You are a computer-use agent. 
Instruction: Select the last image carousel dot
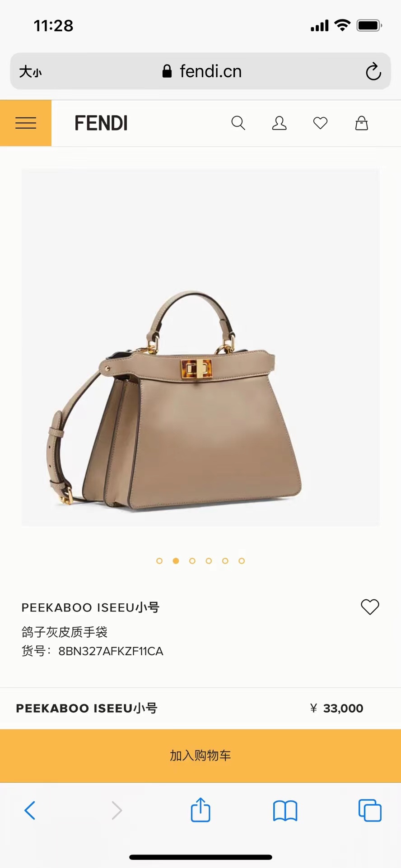pyautogui.click(x=242, y=561)
